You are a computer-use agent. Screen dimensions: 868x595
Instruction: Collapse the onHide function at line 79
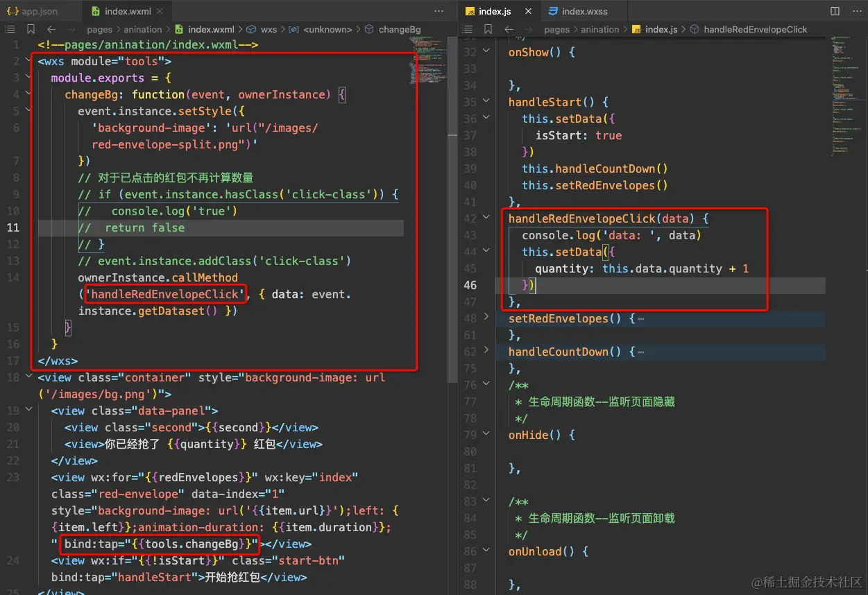click(x=486, y=435)
